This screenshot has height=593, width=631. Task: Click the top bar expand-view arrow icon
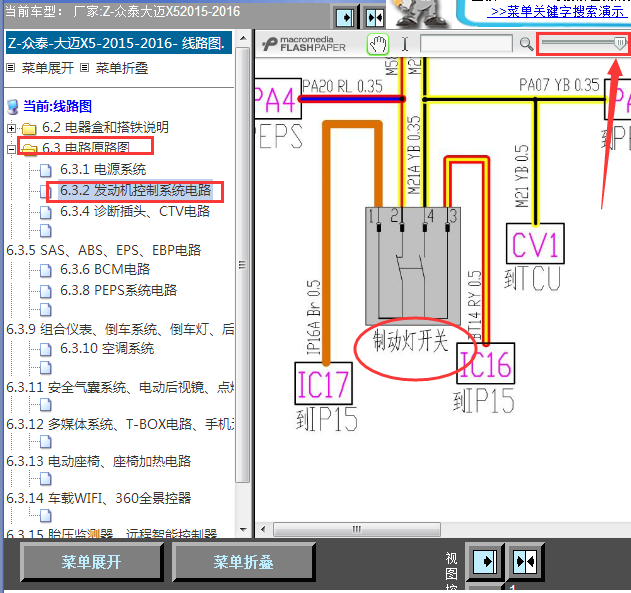click(345, 18)
